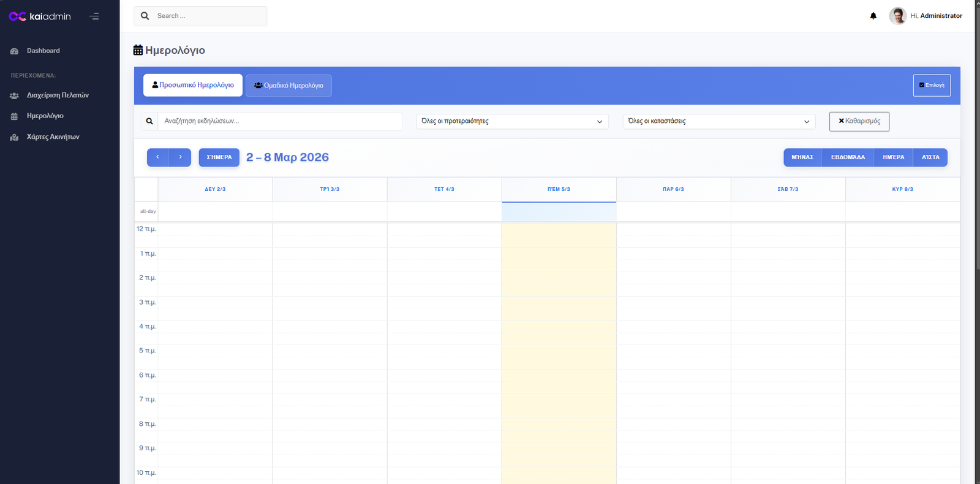The width and height of the screenshot is (980, 484).
Task: Click the kaiadmin logo
Action: [x=40, y=17]
